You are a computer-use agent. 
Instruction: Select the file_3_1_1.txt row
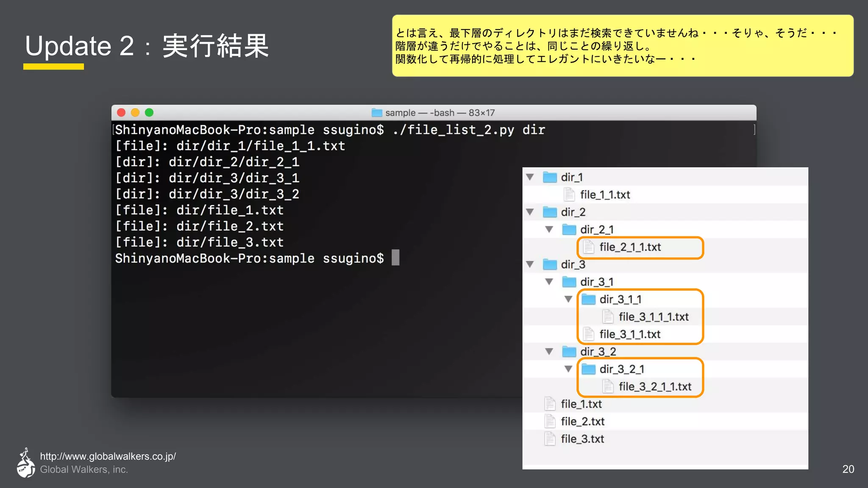pos(665,334)
